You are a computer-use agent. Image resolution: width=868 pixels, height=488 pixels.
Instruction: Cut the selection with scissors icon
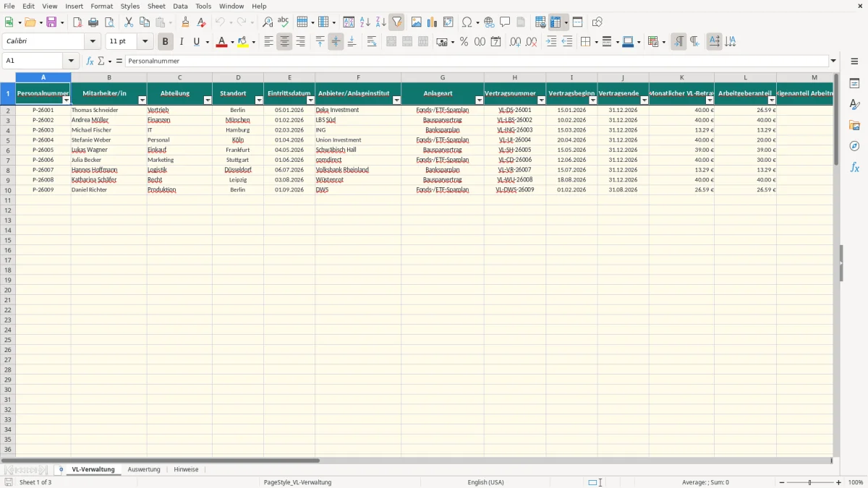tap(129, 22)
